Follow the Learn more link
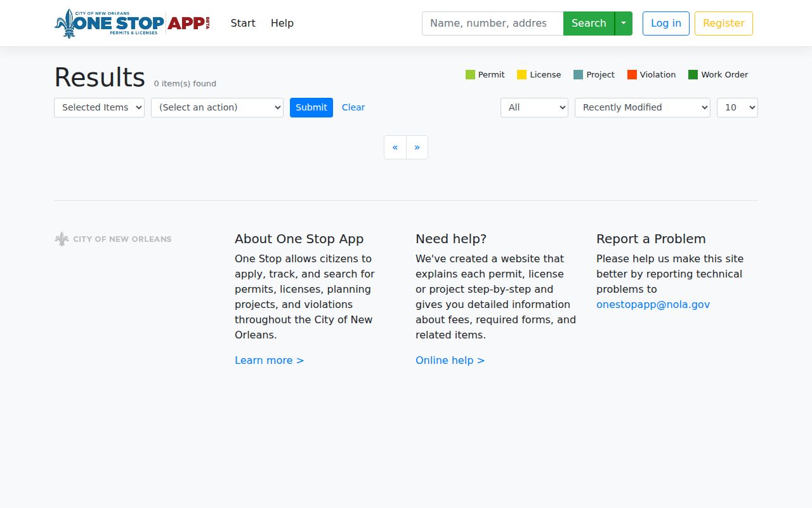The image size is (812, 508). (x=270, y=360)
